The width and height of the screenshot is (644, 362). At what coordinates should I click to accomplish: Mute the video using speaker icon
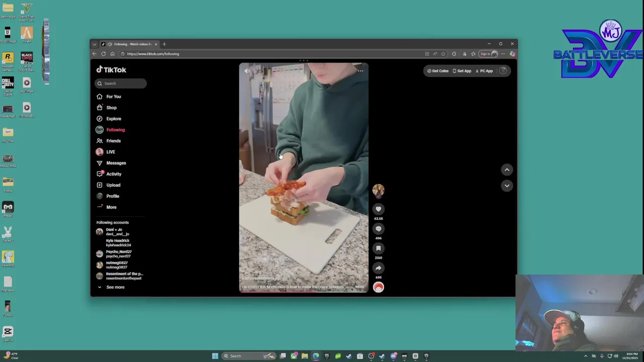pyautogui.click(x=247, y=71)
